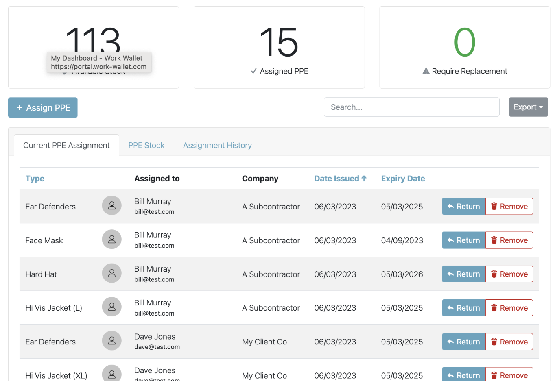Switch to the PPE Stock tab
Viewport: 555px width, 392px height.
click(x=146, y=145)
